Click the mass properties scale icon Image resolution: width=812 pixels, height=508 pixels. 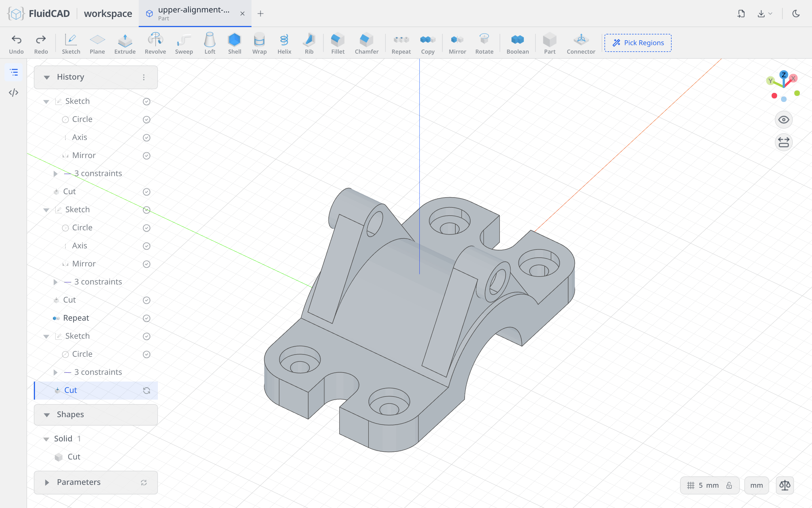pyautogui.click(x=785, y=485)
